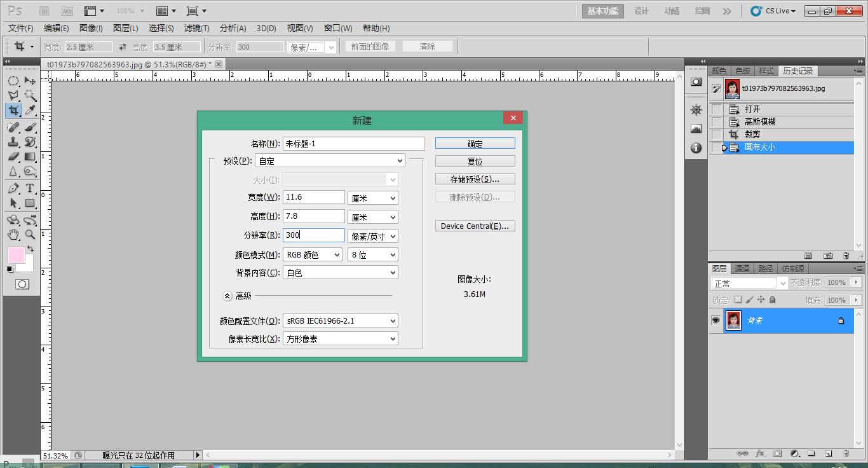Viewport: 868px width, 468px height.
Task: Select the Eyedropper tool
Action: pos(30,111)
